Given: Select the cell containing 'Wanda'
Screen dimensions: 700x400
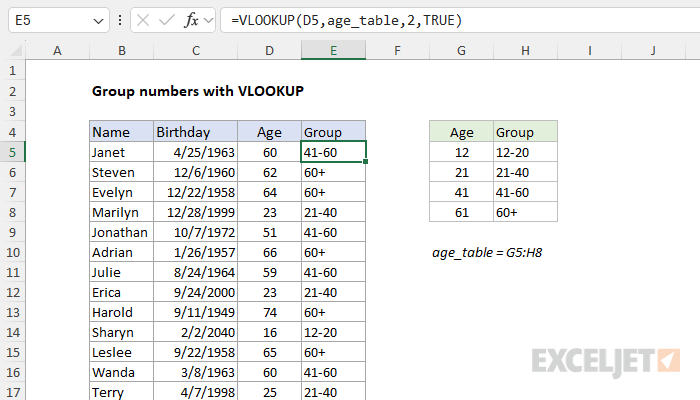Looking at the screenshot, I should (121, 372).
